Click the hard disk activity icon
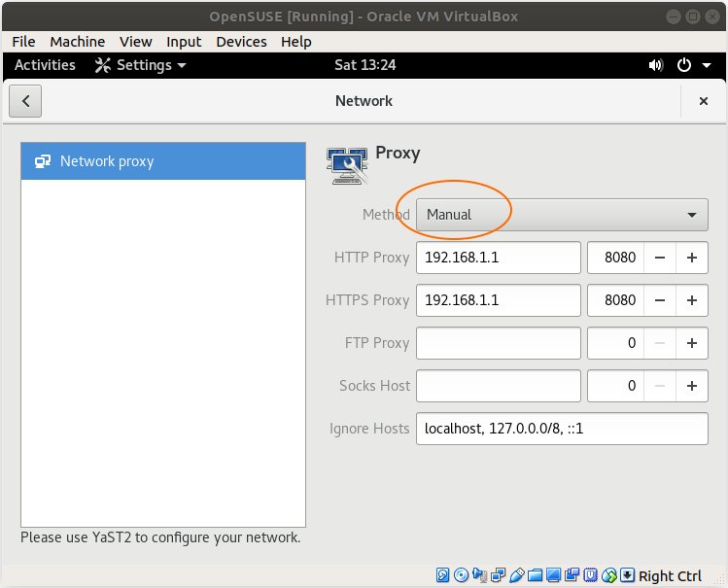This screenshot has width=728, height=588. pyautogui.click(x=442, y=575)
